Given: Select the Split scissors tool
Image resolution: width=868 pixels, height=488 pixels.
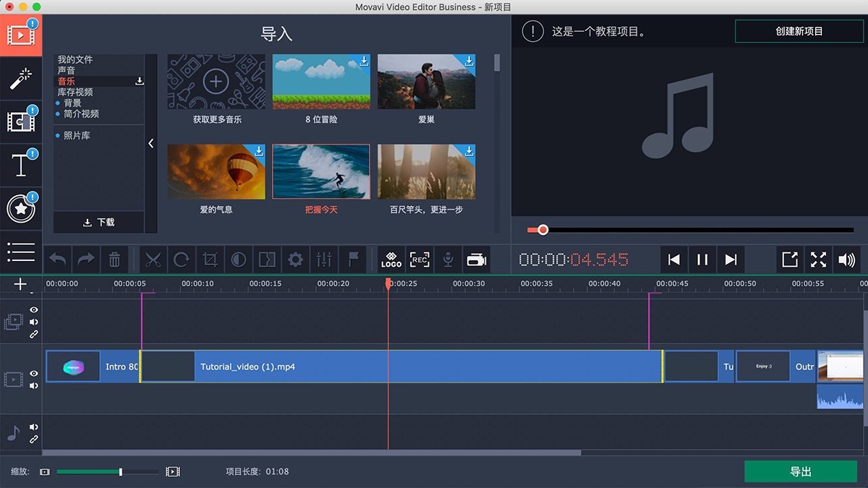Looking at the screenshot, I should point(152,260).
